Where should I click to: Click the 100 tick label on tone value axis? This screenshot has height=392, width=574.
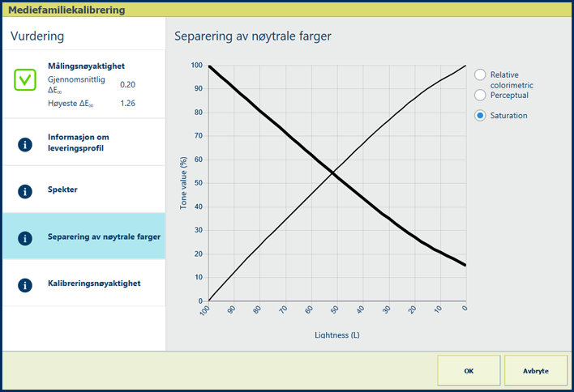[x=196, y=65]
